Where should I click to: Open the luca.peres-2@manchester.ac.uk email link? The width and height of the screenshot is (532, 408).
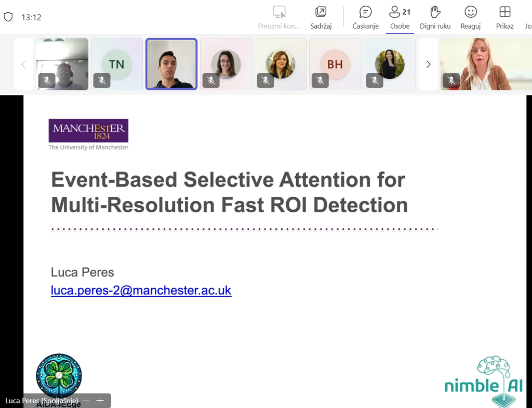click(x=141, y=290)
